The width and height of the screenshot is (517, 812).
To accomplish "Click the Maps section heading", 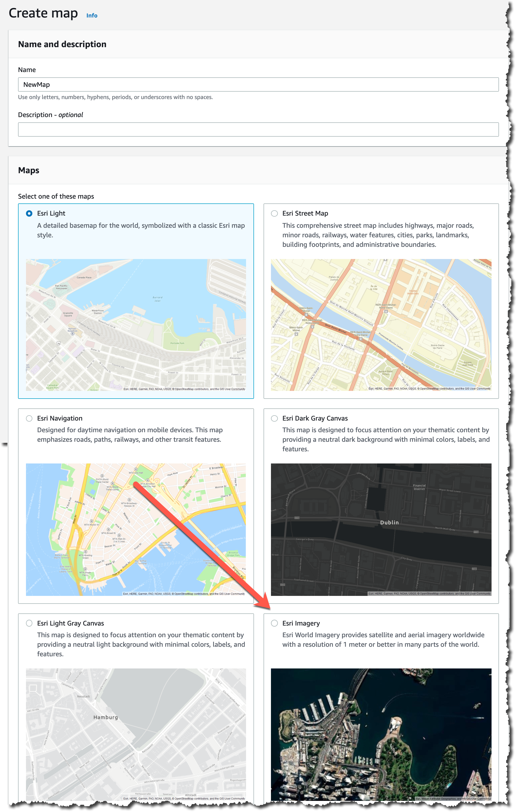I will pos(29,170).
